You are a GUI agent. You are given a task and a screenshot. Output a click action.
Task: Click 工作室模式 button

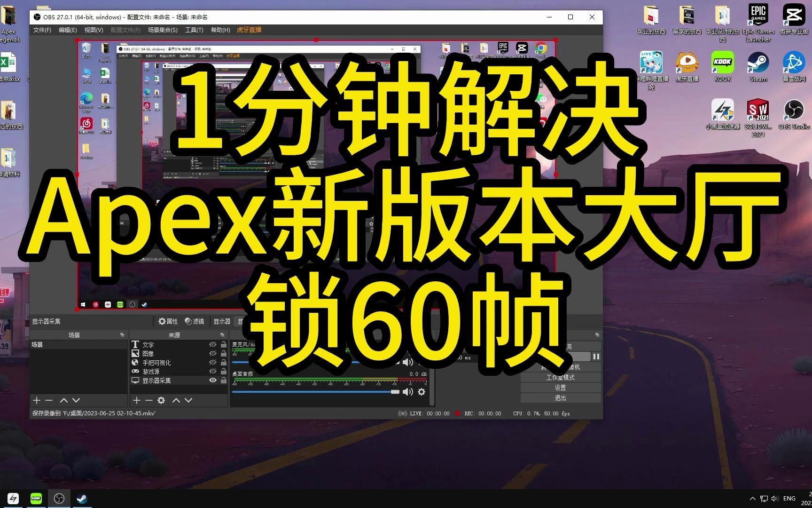560,378
